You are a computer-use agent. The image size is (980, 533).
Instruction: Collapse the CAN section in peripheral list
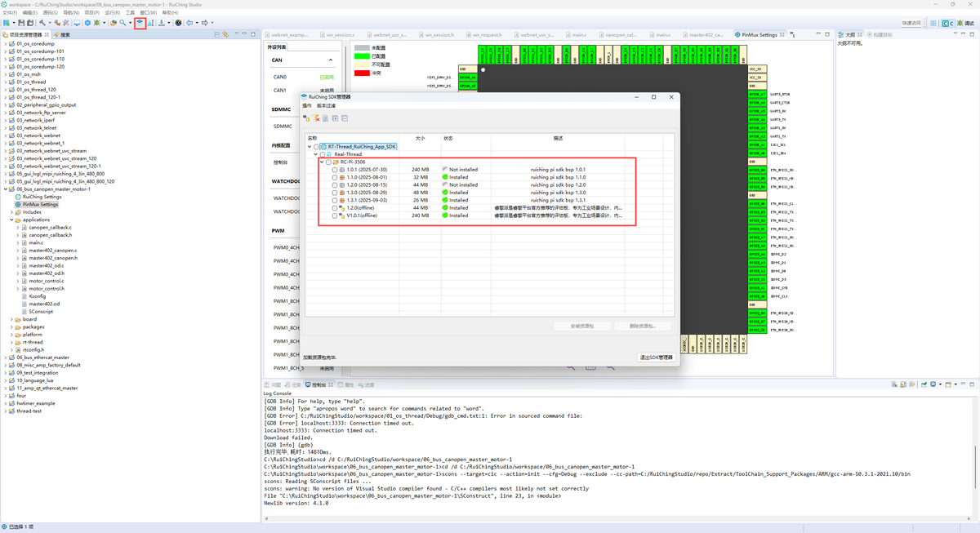tap(331, 60)
